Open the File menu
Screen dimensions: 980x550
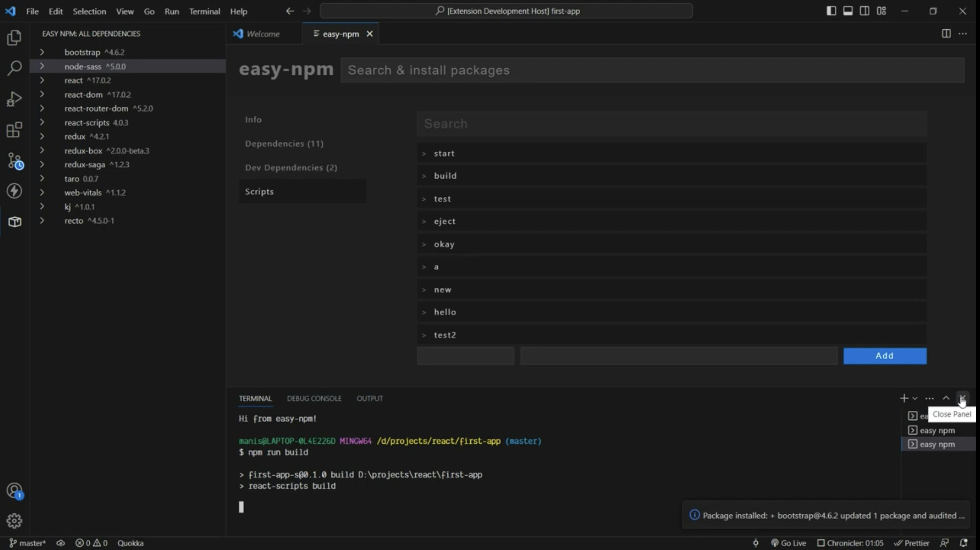click(x=32, y=11)
